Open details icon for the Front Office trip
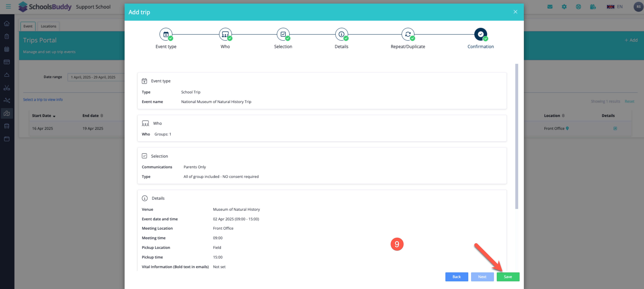 (615, 129)
